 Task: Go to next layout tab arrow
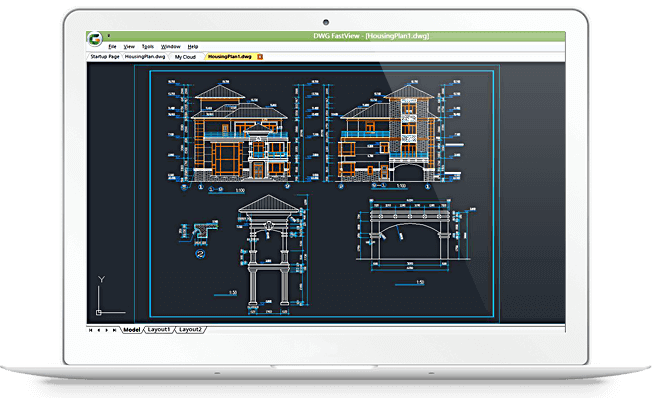point(106,330)
